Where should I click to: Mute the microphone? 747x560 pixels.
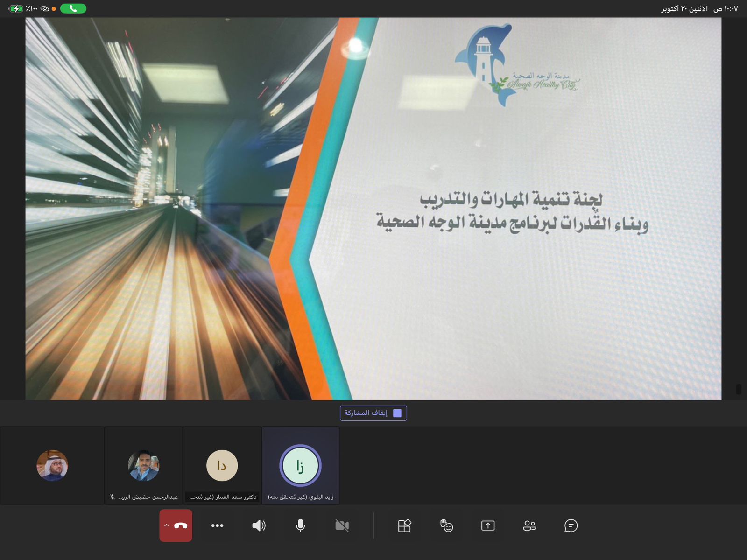(x=299, y=525)
